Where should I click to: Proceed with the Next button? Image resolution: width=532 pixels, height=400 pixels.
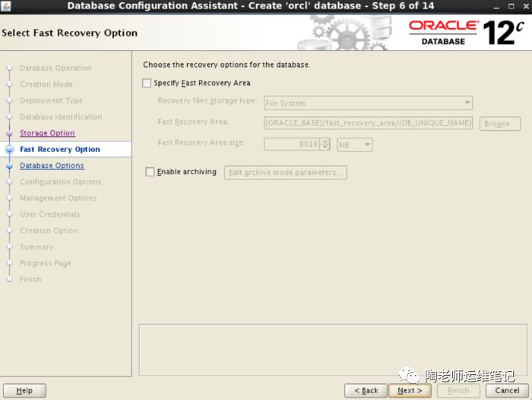[x=410, y=390]
